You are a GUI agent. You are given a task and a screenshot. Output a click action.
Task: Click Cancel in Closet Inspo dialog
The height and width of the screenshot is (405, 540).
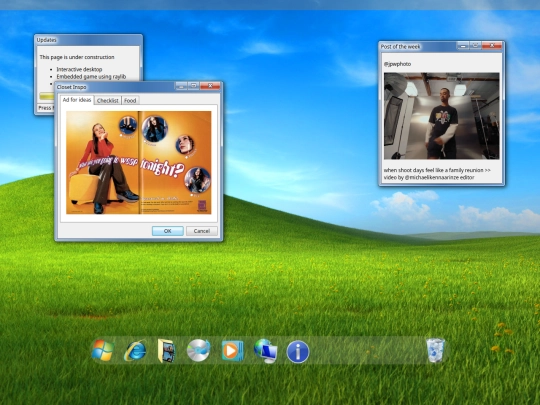pos(202,231)
